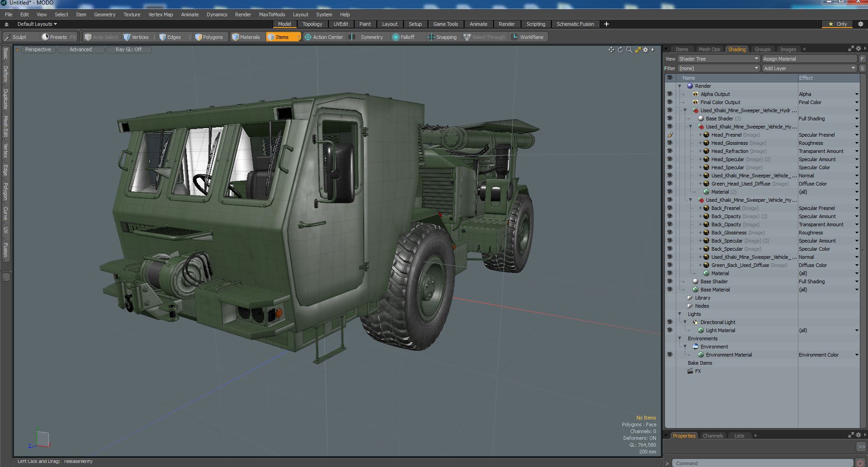Collapse the Lights tree section

point(679,314)
